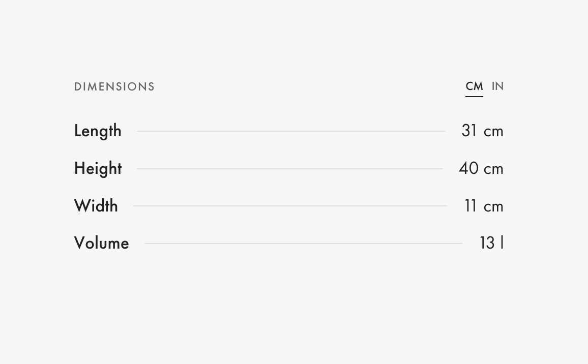Click the cm unit beside 31
The image size is (588, 364).
click(x=493, y=132)
